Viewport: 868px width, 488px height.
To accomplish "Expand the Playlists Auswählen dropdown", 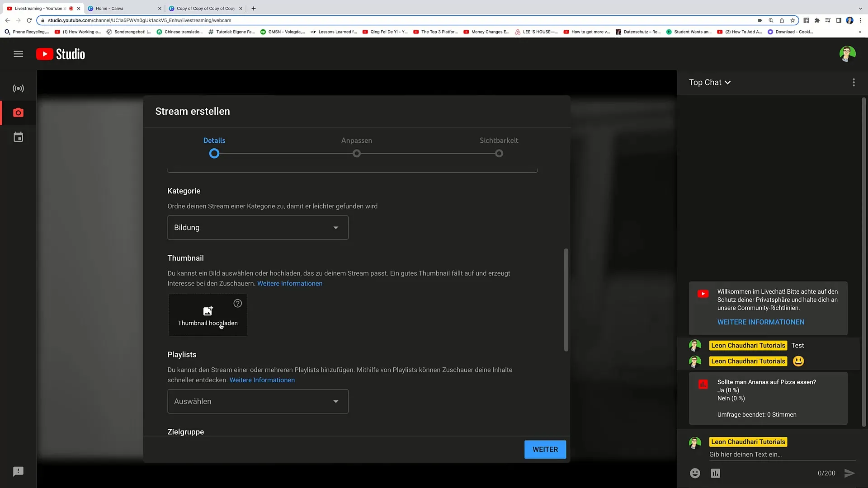I will (257, 401).
